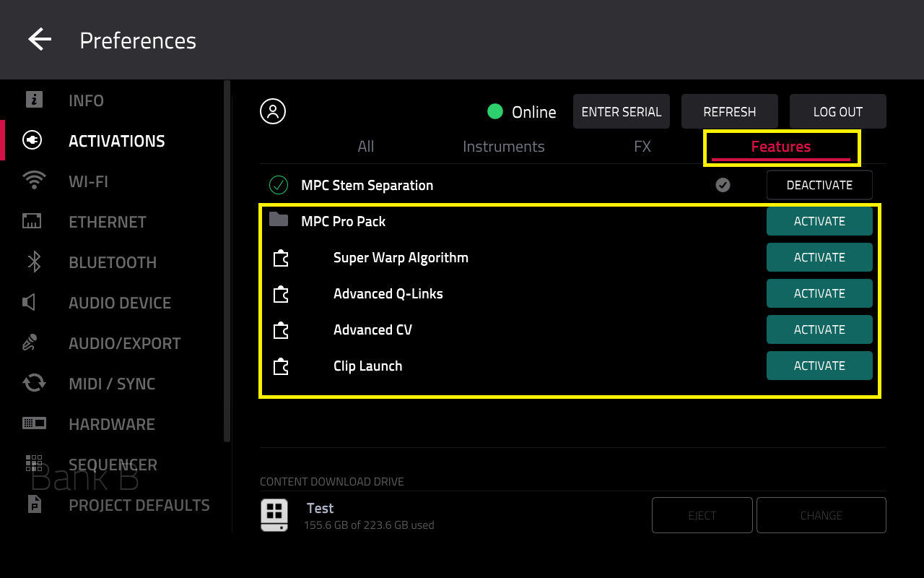Open the user account profile icon
924x578 pixels.
pos(273,111)
